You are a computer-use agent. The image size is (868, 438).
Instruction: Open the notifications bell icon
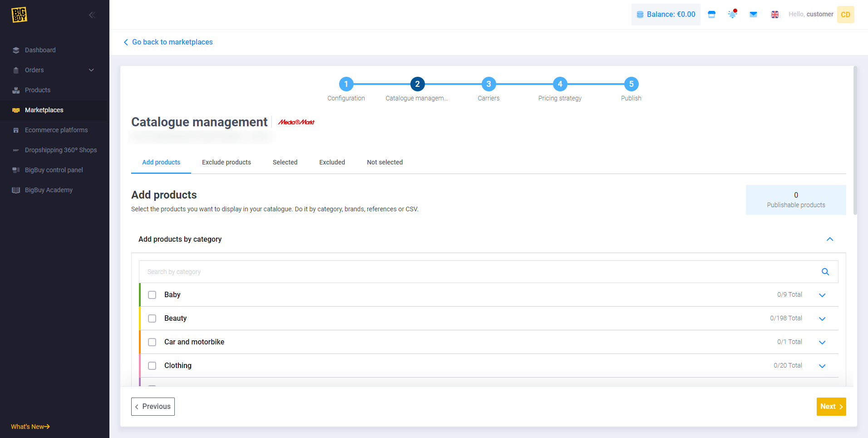732,15
